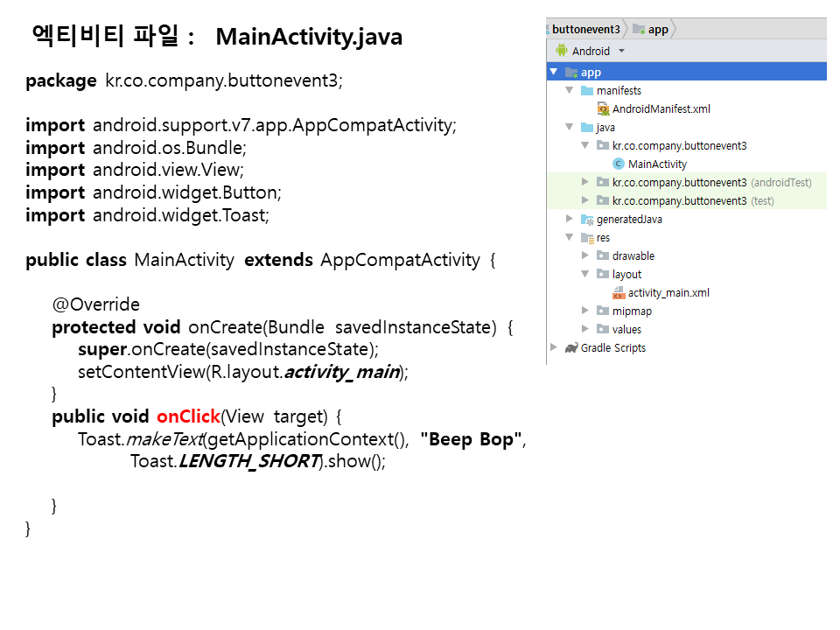Click the res folder icon
Screen dimensions: 840x630
click(587, 238)
